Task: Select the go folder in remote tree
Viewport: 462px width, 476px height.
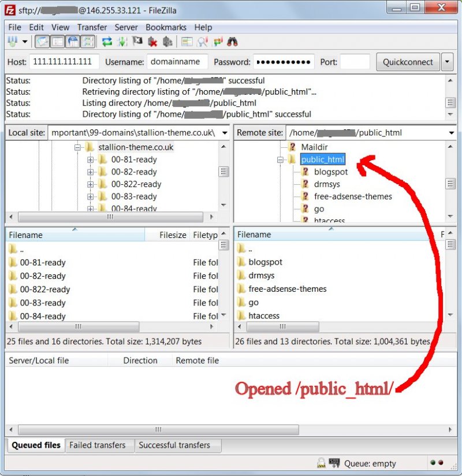Action: coord(319,209)
